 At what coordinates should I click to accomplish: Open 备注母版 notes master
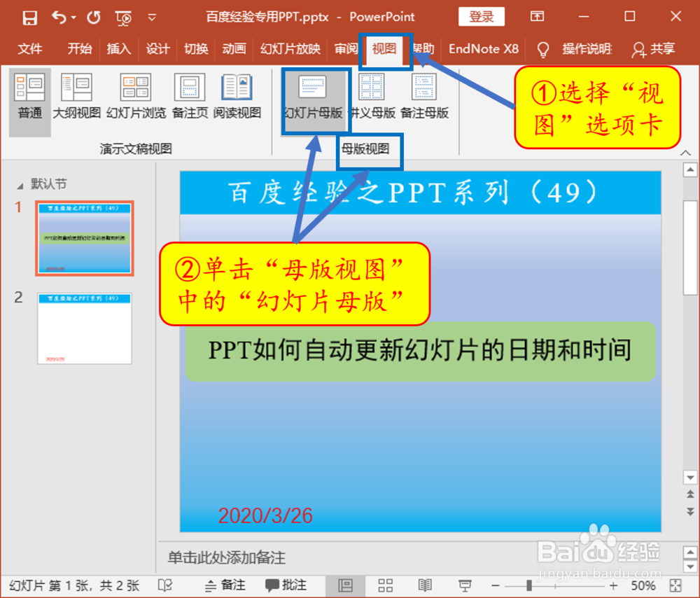pos(424,97)
